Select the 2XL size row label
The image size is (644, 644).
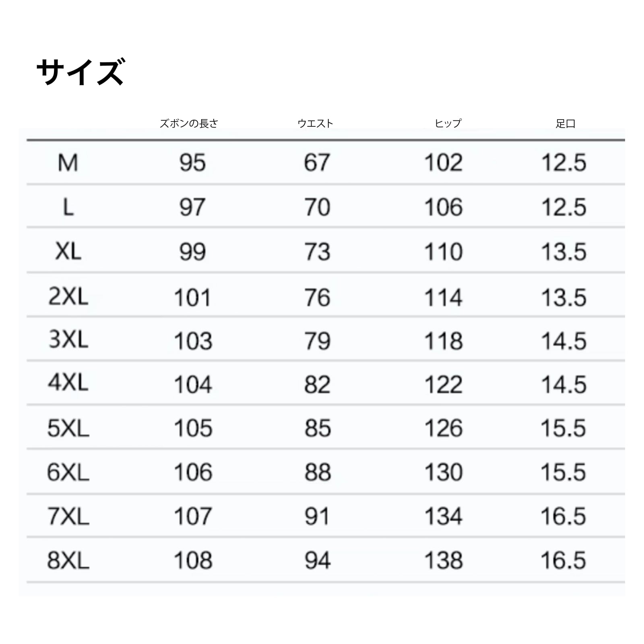click(x=68, y=297)
